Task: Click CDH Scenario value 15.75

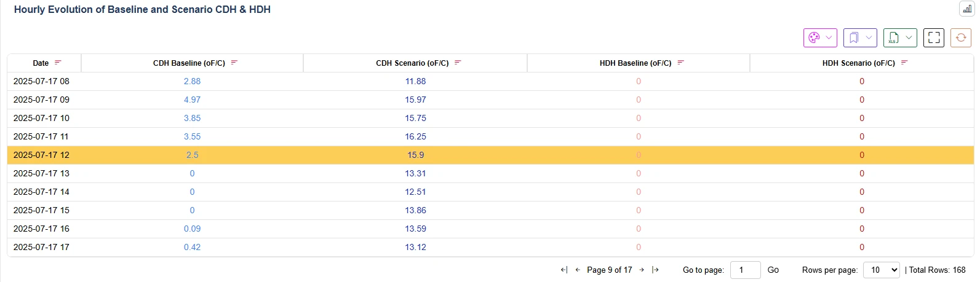Action: point(415,118)
